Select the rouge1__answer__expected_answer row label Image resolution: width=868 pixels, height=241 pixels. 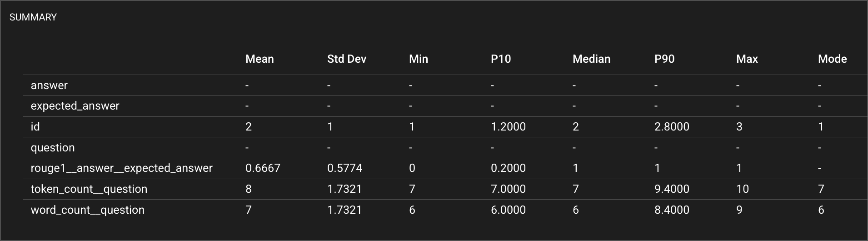(x=121, y=168)
